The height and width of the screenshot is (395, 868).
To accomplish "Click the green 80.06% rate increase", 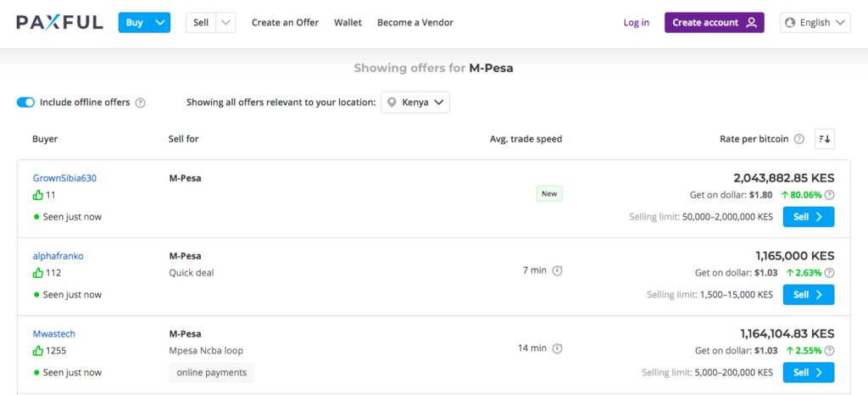I will coord(801,195).
